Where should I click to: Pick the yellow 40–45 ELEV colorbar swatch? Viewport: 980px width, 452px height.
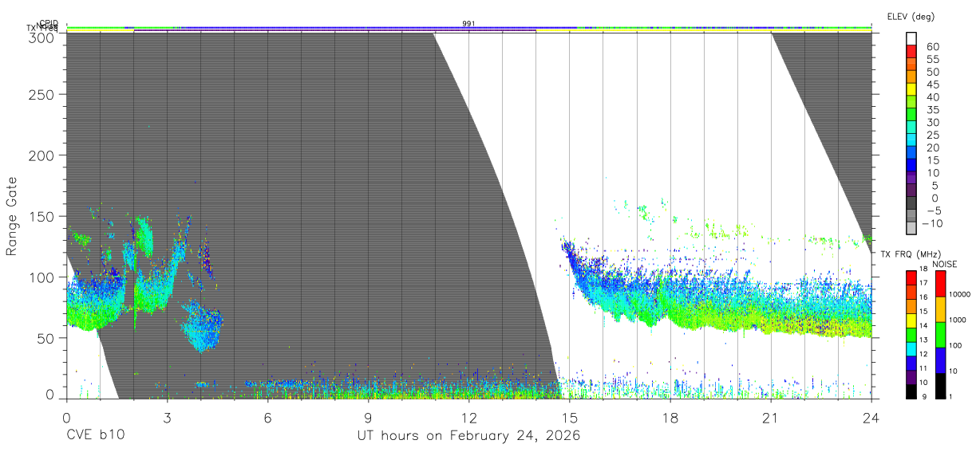click(913, 88)
